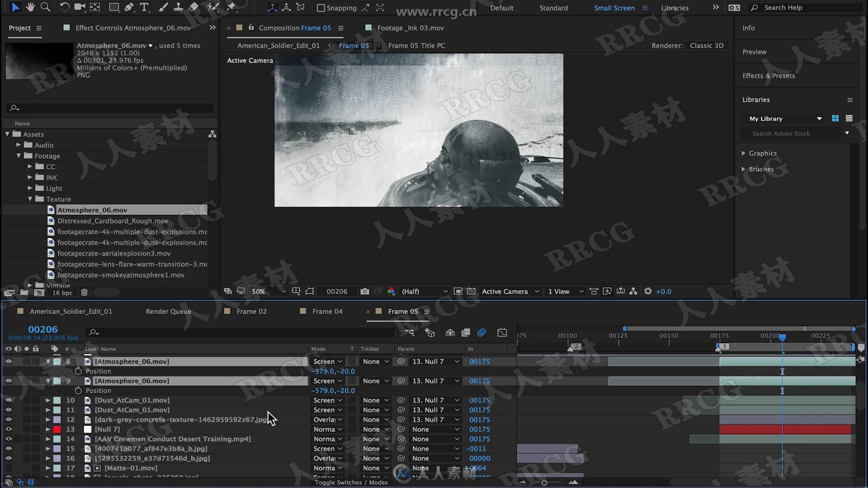
Task: Select the Pen tool
Action: 129,7
